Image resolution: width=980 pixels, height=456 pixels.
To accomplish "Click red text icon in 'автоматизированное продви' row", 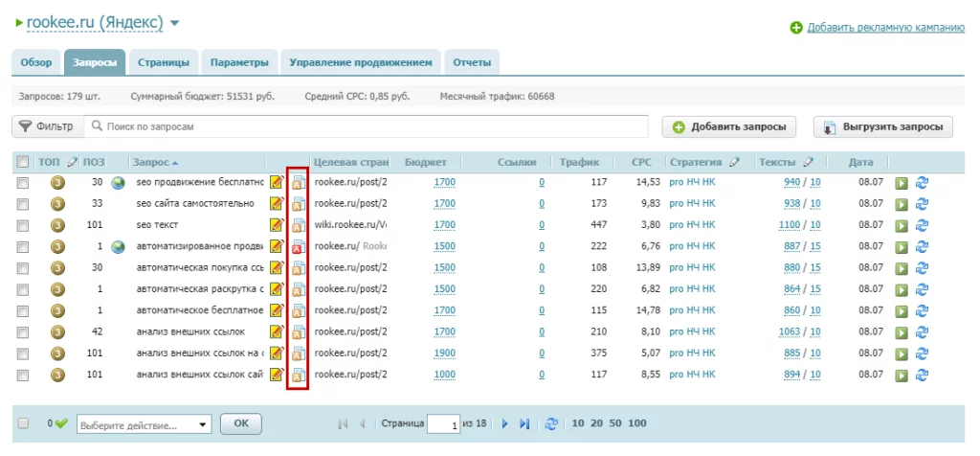I will pos(299,246).
